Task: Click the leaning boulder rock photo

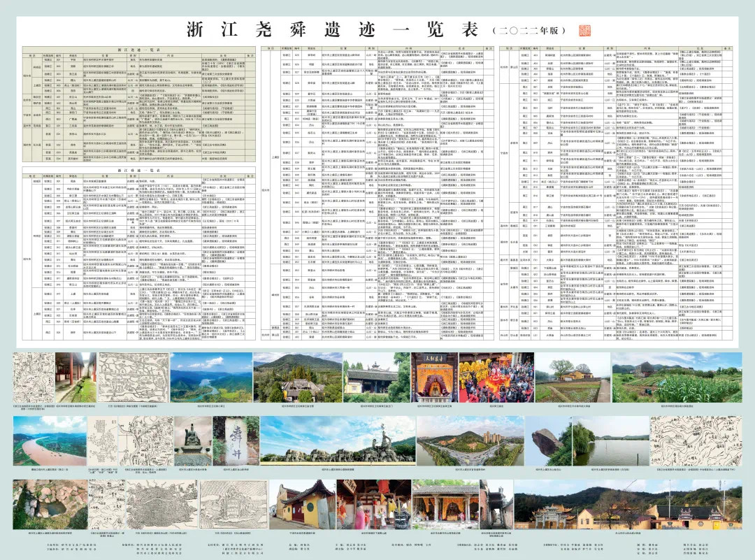Action: pos(547,440)
